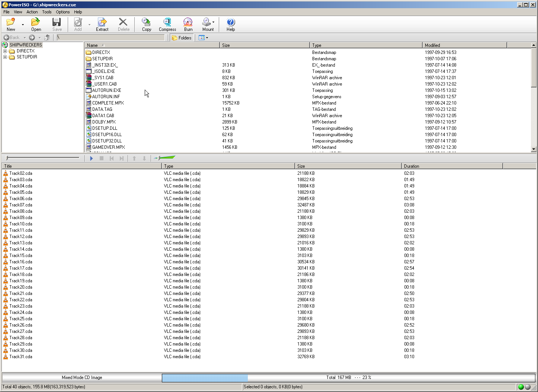Image resolution: width=538 pixels, height=392 pixels.
Task: Open the Help menu
Action: pos(78,12)
